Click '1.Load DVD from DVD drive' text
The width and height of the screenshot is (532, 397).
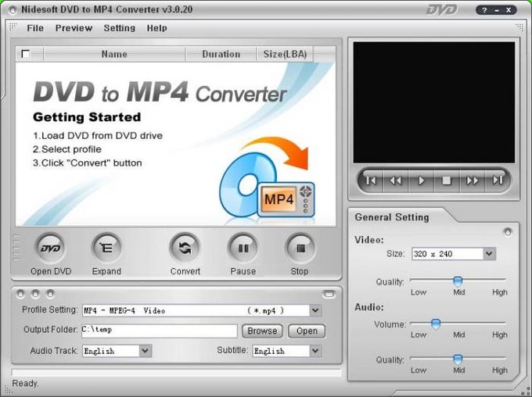(98, 136)
